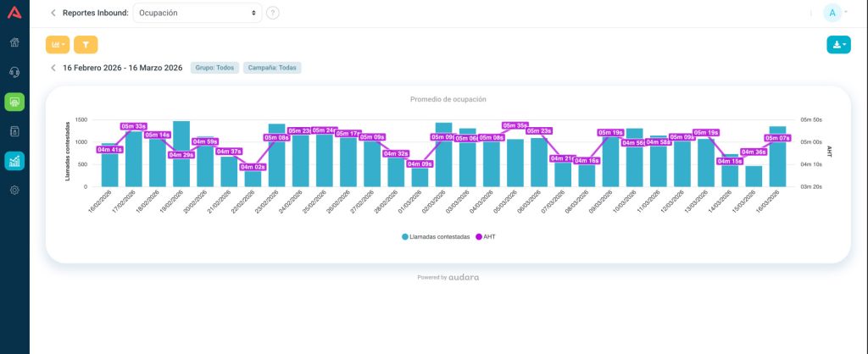Open the user avatar account menu
The image size is (868, 354).
(x=835, y=13)
